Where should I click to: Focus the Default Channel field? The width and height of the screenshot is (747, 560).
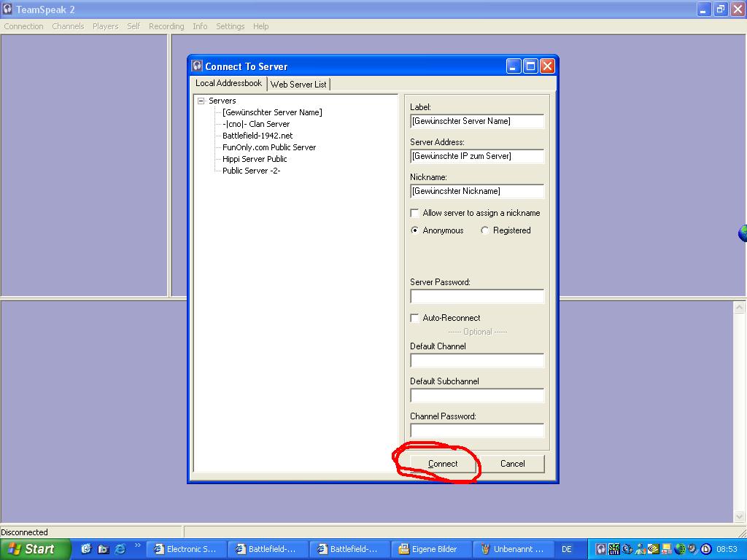(x=477, y=360)
